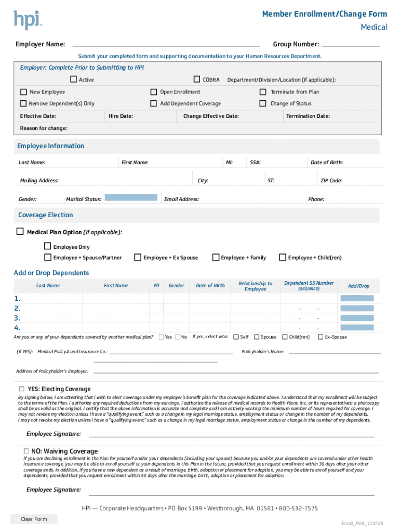Screen dimensions: 400x532
Task: Tick the Employee Only plan checkbox
Action: click(x=48, y=246)
